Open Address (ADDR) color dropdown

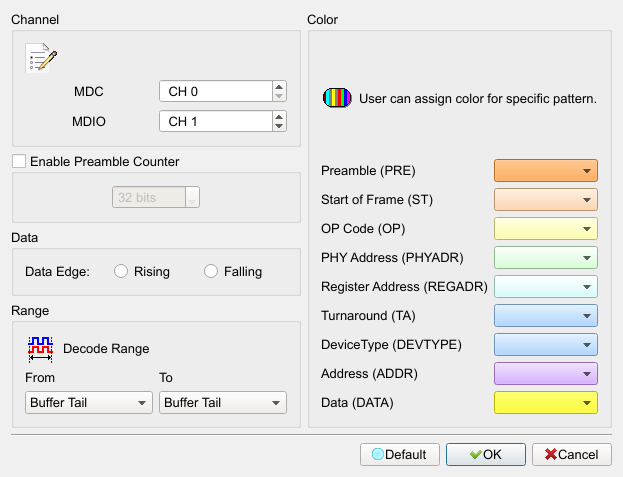click(546, 373)
